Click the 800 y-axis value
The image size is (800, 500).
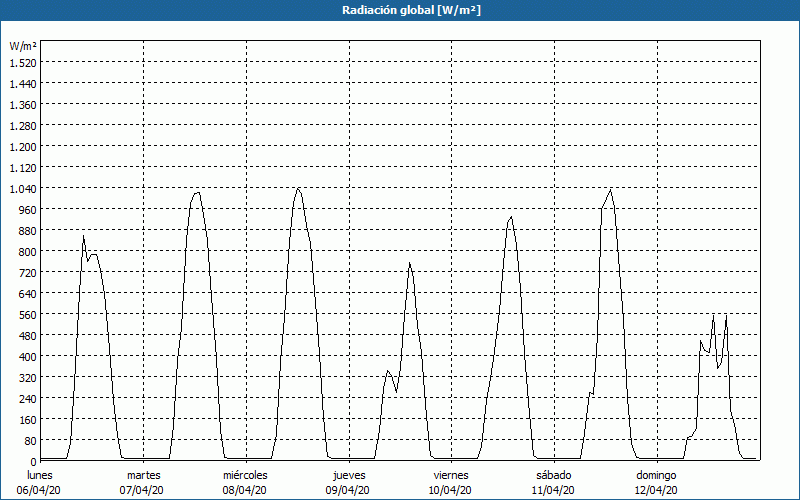coord(28,252)
